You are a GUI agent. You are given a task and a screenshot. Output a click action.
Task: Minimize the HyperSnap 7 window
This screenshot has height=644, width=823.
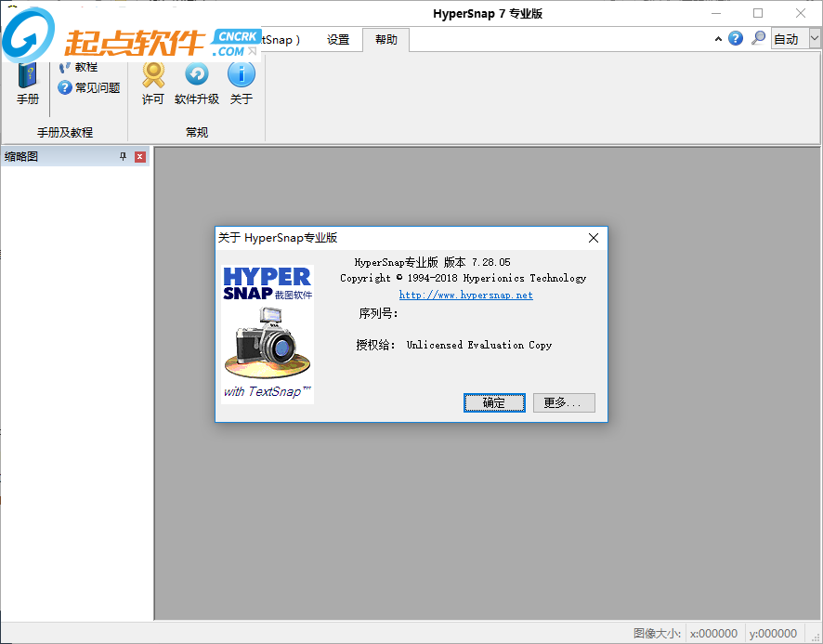716,13
